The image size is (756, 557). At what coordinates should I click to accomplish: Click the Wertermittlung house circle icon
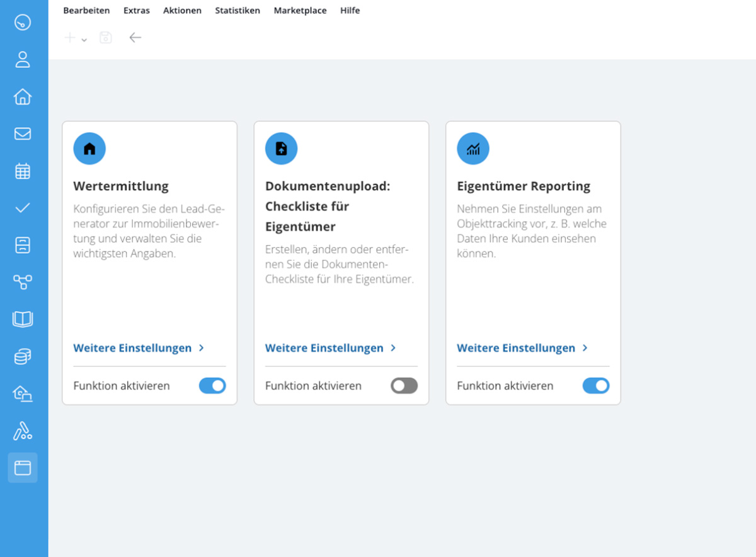tap(89, 149)
